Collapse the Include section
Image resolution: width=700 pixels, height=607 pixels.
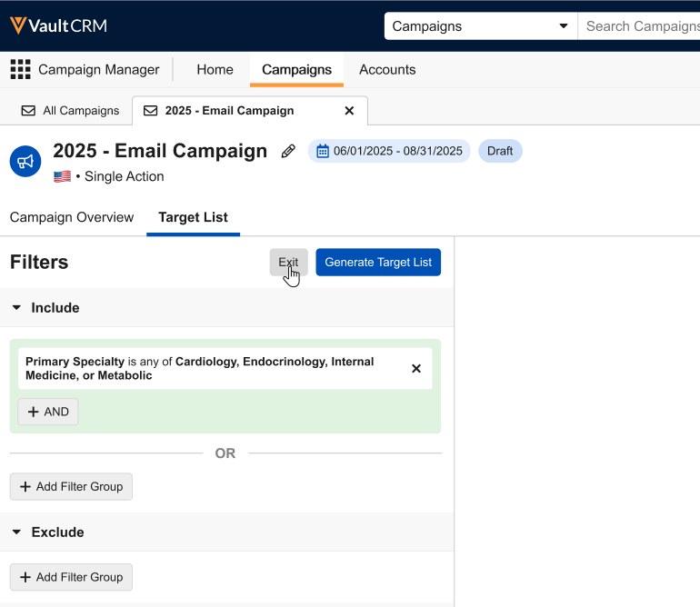pos(16,308)
